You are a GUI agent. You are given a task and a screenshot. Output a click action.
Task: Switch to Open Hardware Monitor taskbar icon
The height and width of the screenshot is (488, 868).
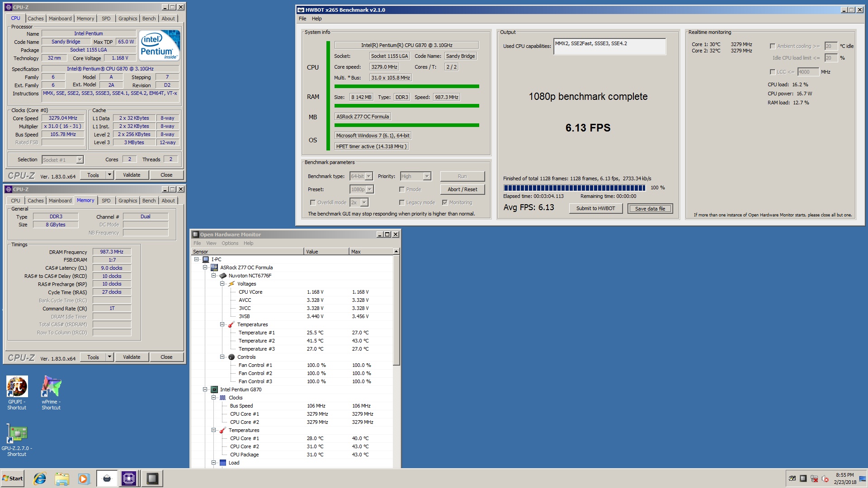tap(152, 479)
